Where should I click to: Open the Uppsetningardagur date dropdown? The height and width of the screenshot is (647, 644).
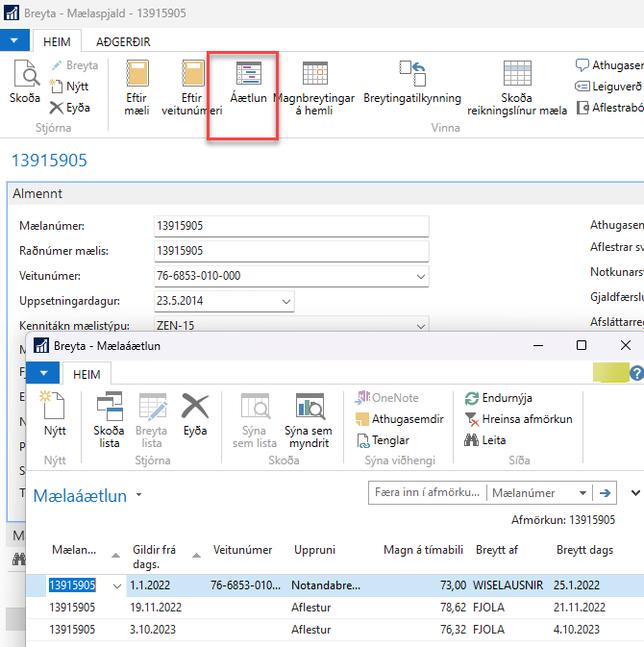[x=285, y=301]
